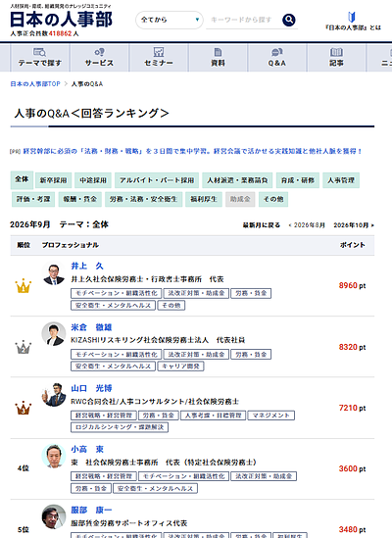
Task: Open profile name link 井上 久
Action: 87,267
